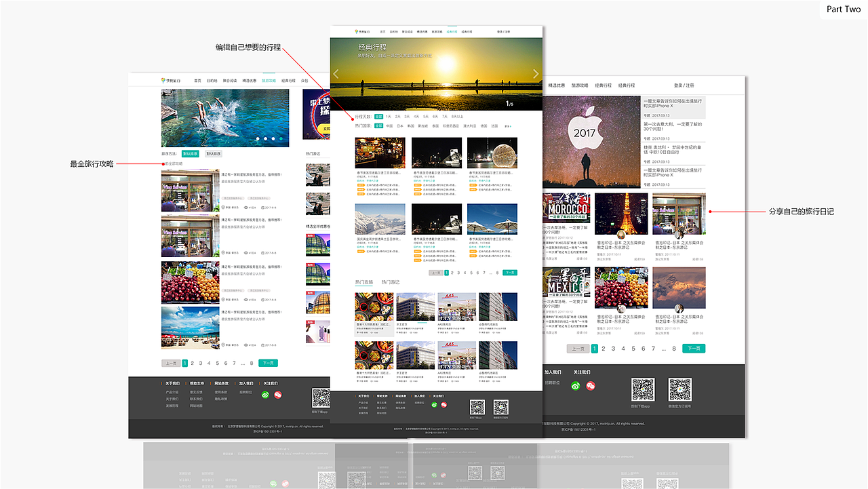Click the right page's second footer QR code
868x489 pixels.
pos(679,390)
